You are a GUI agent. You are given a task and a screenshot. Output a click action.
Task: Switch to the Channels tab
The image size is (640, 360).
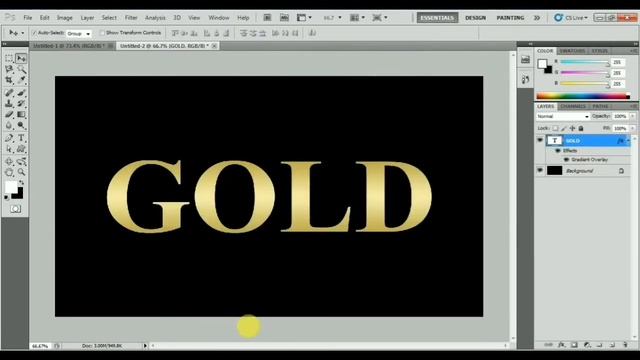573,106
